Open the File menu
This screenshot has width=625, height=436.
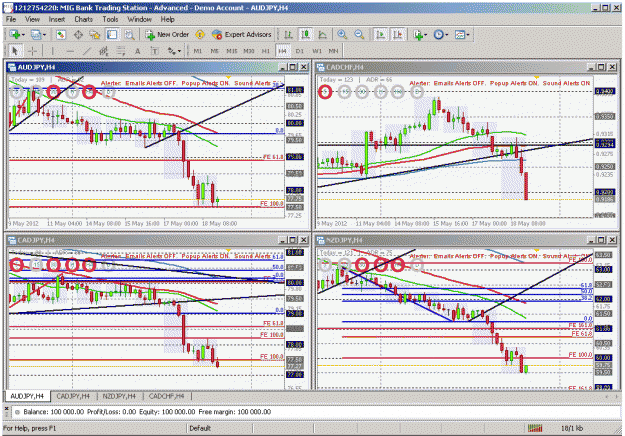11,19
